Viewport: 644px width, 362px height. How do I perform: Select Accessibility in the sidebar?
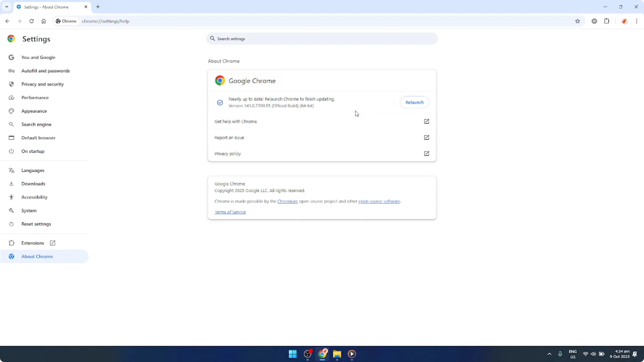coord(34,197)
